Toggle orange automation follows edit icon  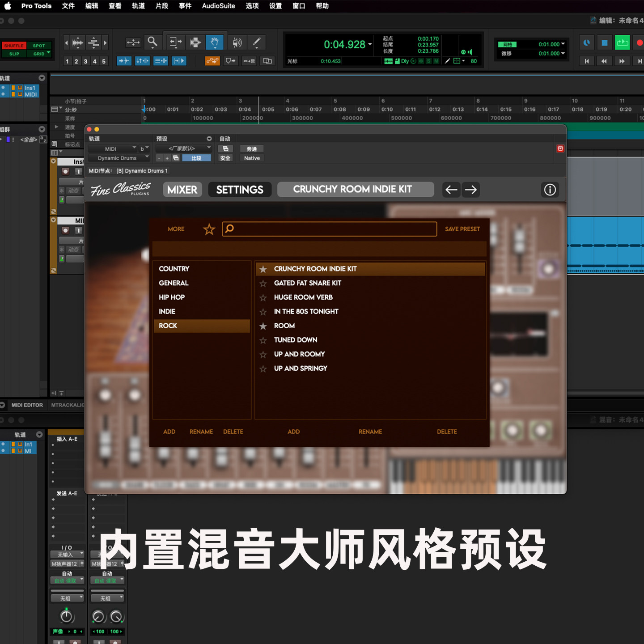212,61
